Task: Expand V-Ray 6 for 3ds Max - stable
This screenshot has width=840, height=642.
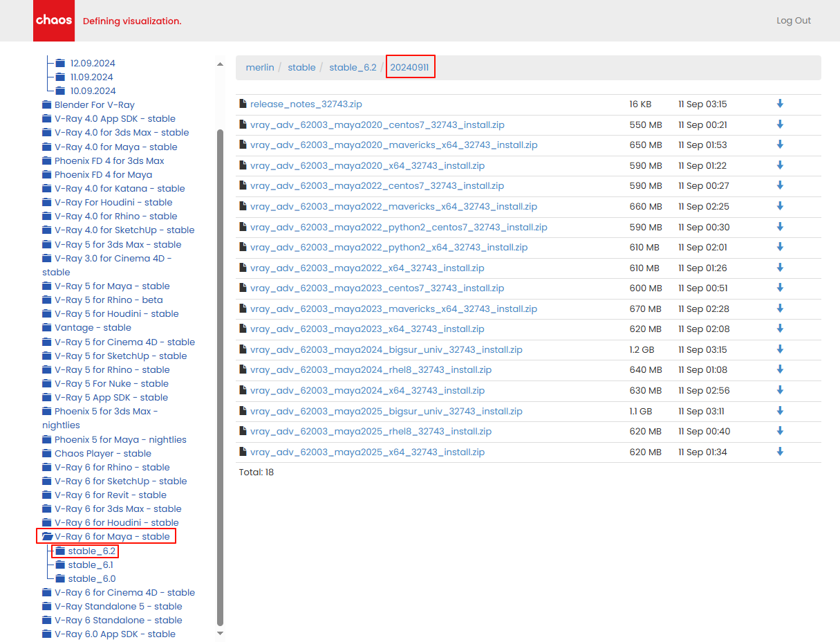Action: [x=118, y=509]
